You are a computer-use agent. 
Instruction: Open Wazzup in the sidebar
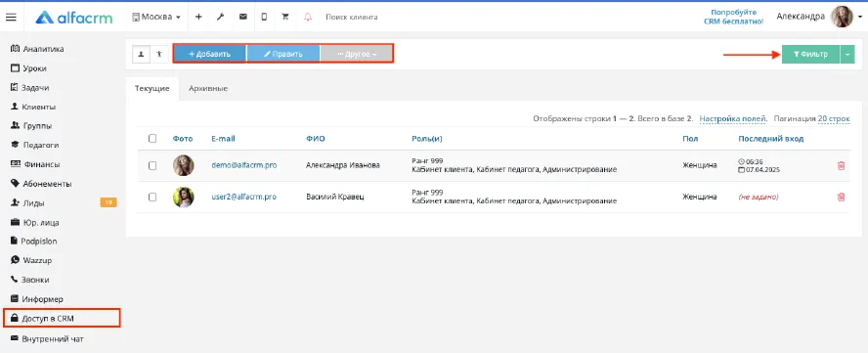(x=31, y=260)
